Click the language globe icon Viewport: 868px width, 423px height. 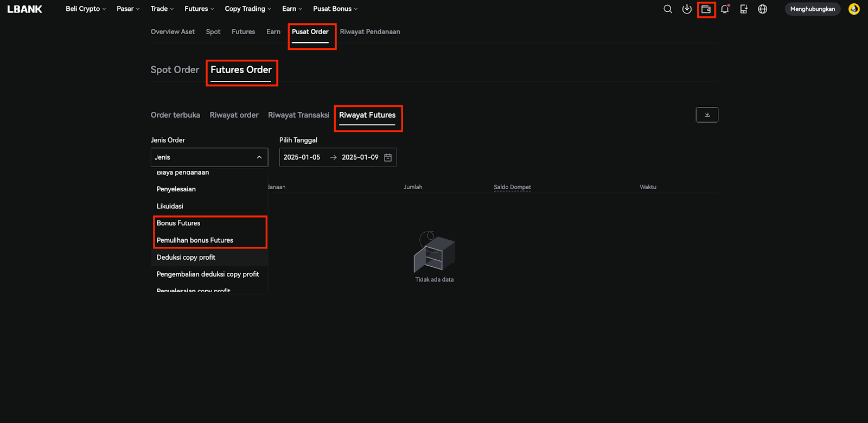click(x=763, y=9)
